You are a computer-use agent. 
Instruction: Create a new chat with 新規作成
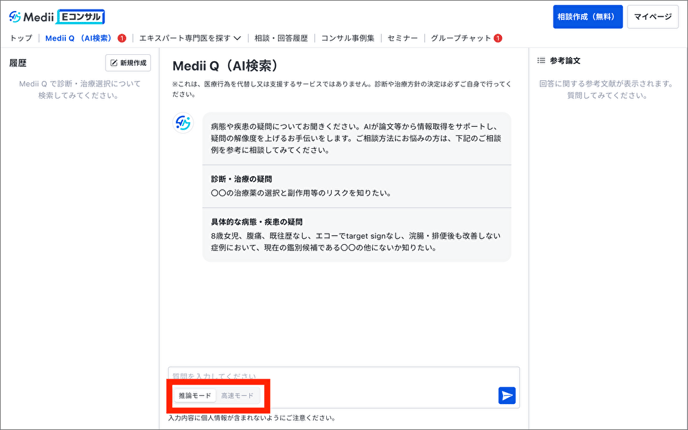(x=128, y=63)
